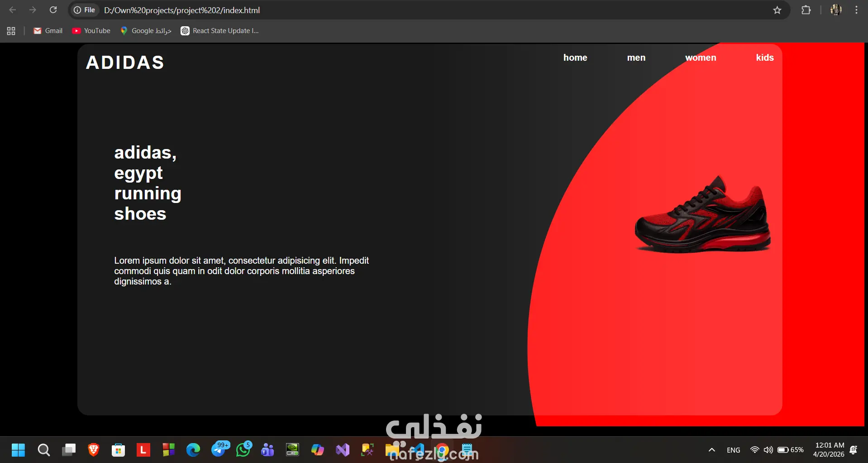The height and width of the screenshot is (463, 868).
Task: Open the Google Maps bookmark
Action: click(x=146, y=31)
